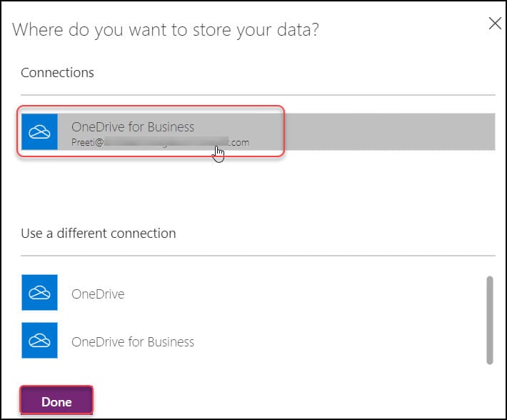Screen dimensions: 507x420
Task: Click the Preeti@ account email text
Action: pyautogui.click(x=88, y=143)
